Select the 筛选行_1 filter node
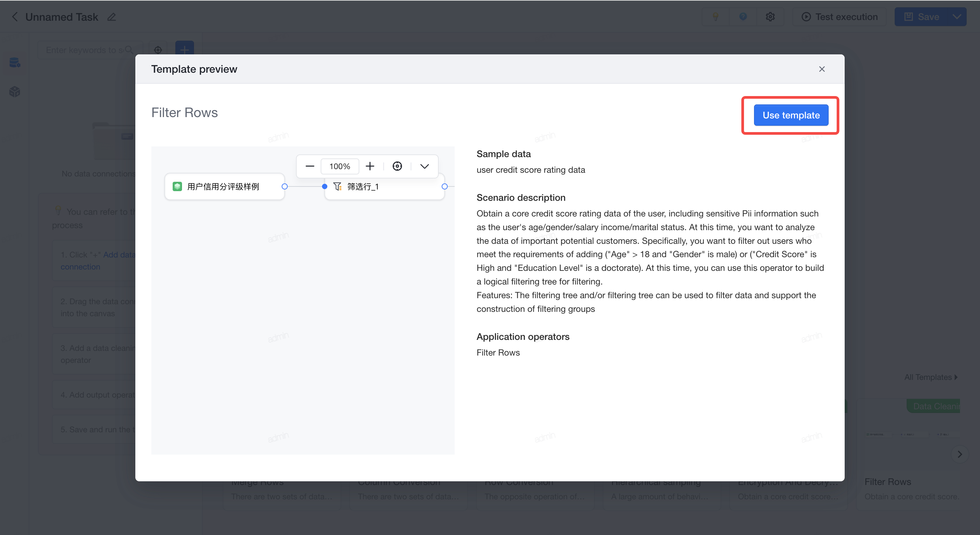Viewport: 980px width, 535px height. pos(384,186)
